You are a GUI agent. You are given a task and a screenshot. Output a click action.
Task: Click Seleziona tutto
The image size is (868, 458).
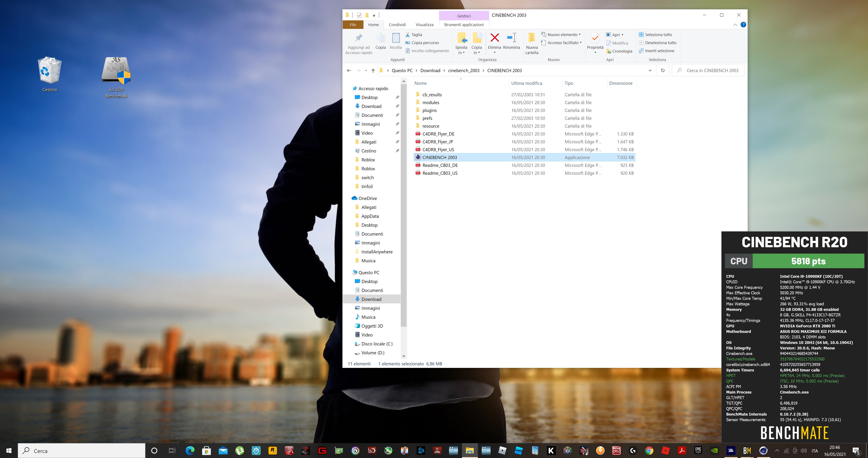655,34
